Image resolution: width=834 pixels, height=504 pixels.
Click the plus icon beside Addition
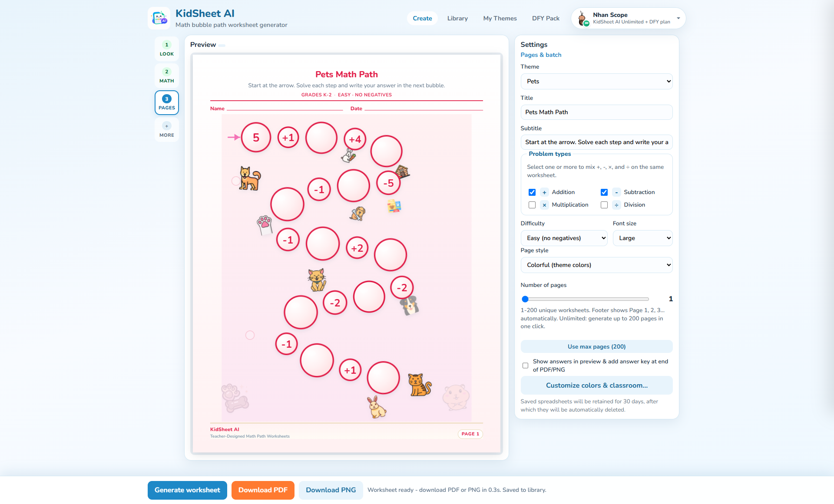pos(544,192)
